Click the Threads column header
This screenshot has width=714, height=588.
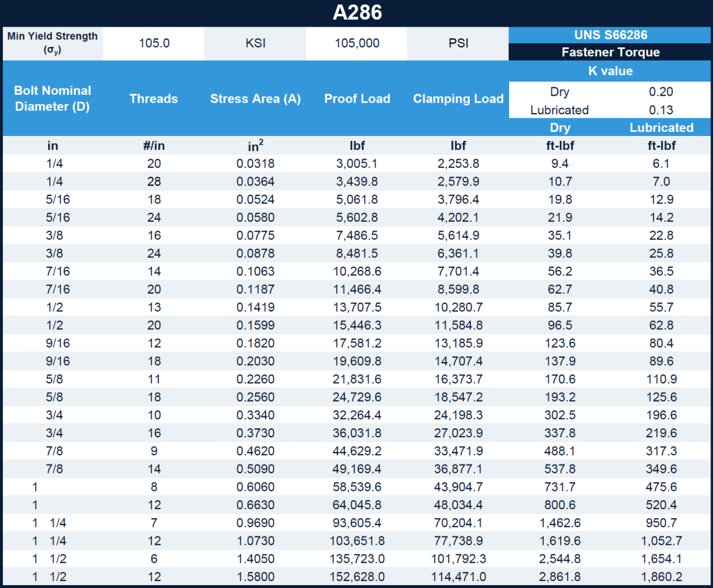(x=154, y=98)
